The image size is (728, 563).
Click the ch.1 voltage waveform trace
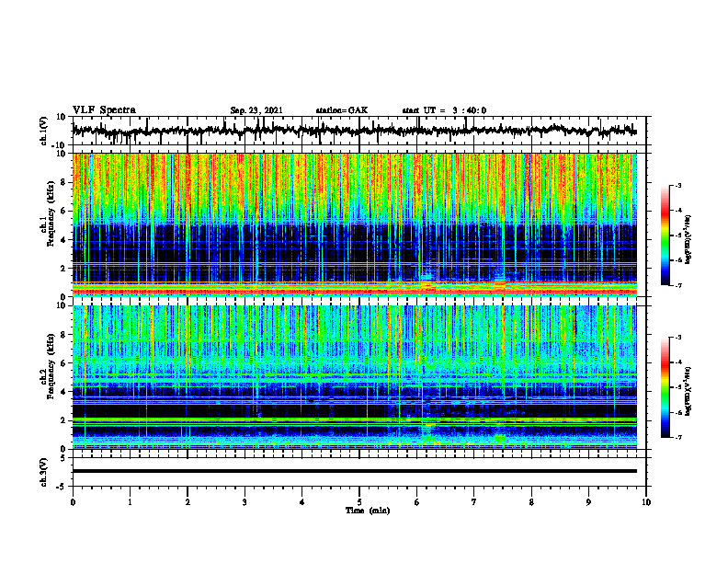354,131
